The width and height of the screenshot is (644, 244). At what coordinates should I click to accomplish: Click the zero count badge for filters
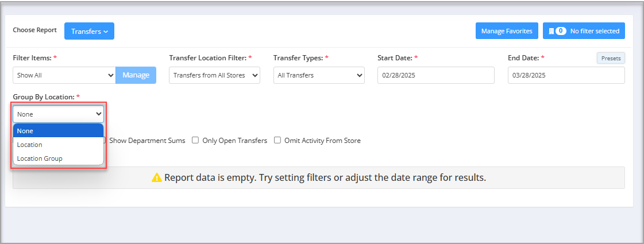(561, 31)
